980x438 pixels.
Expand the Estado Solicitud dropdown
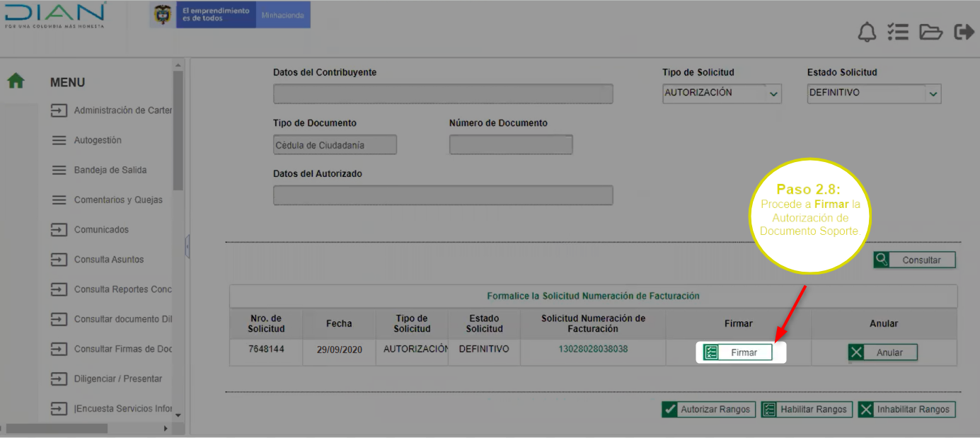tap(933, 94)
